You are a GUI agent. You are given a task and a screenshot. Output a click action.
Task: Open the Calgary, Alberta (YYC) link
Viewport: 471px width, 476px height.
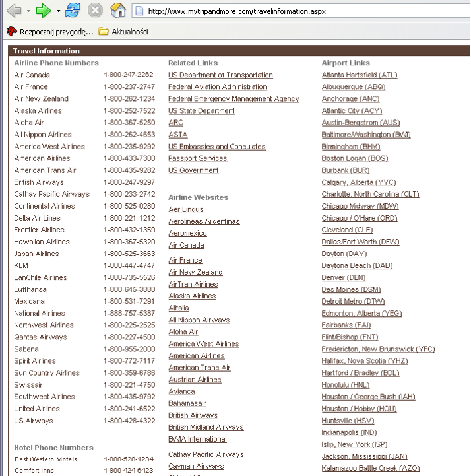[359, 182]
